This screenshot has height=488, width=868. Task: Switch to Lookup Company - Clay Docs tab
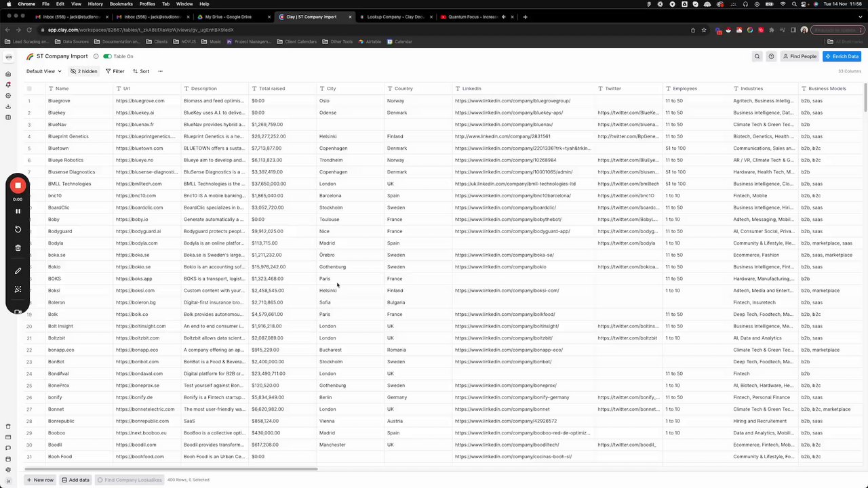(395, 16)
